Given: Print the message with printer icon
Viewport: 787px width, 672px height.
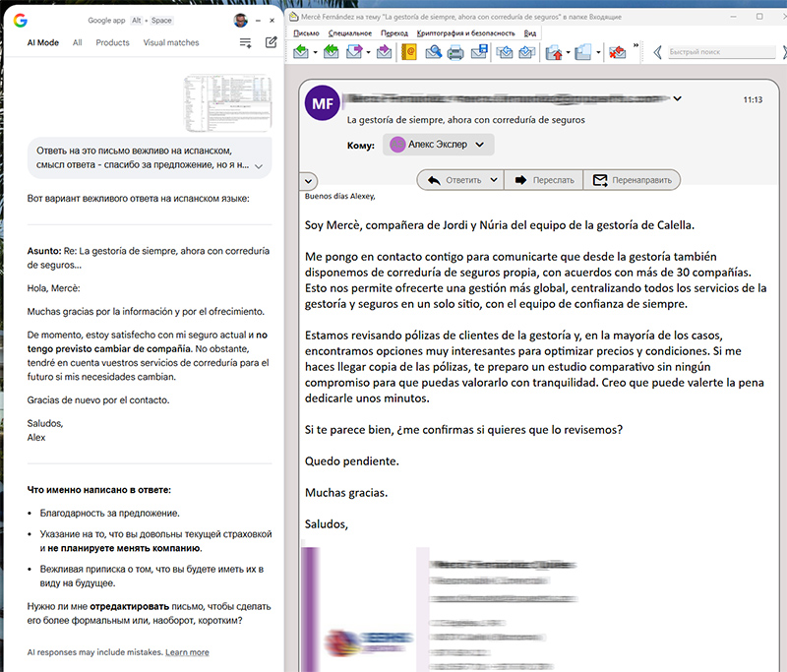Looking at the screenshot, I should (x=455, y=52).
